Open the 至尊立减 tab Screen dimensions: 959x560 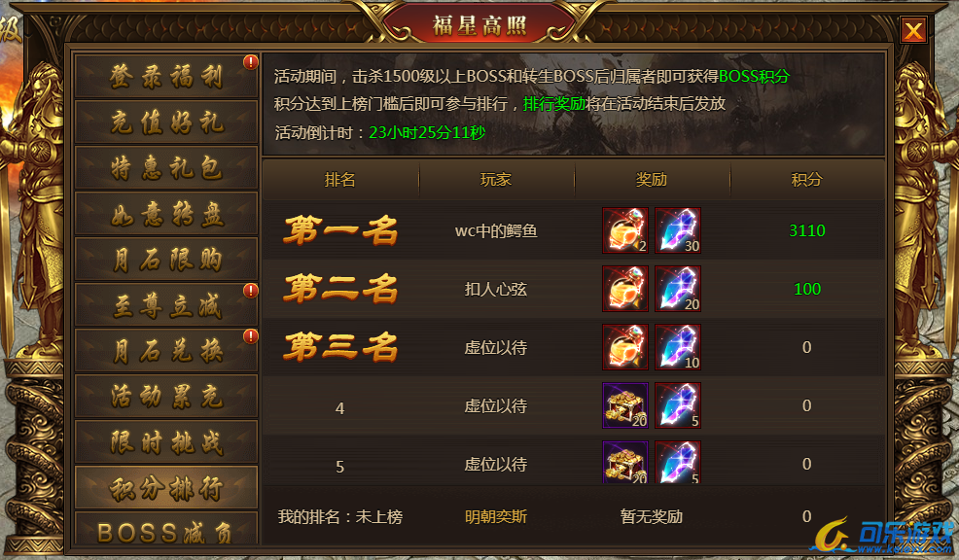pyautogui.click(x=165, y=305)
